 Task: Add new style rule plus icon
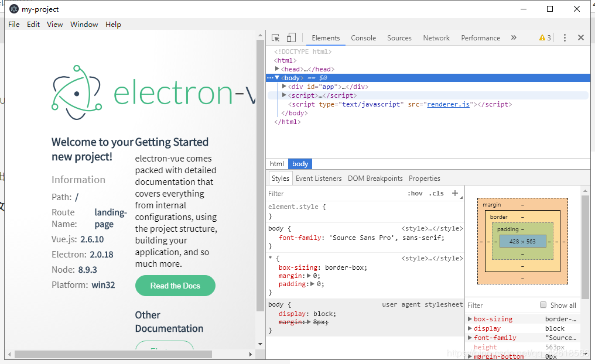pos(454,193)
